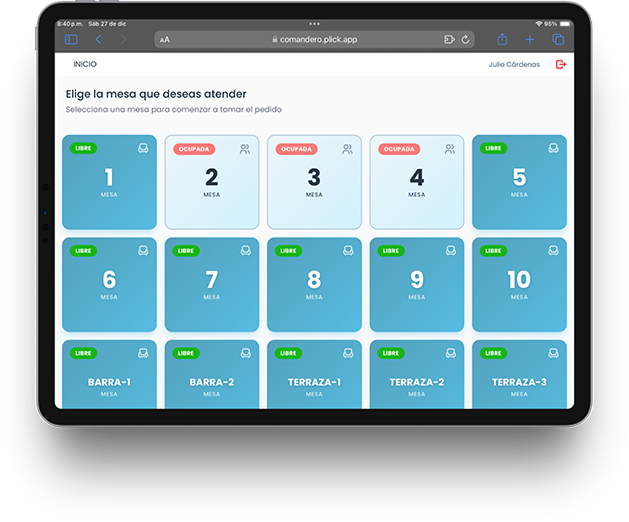
Task: Open three-dot multitasking menu at top
Action: [314, 24]
